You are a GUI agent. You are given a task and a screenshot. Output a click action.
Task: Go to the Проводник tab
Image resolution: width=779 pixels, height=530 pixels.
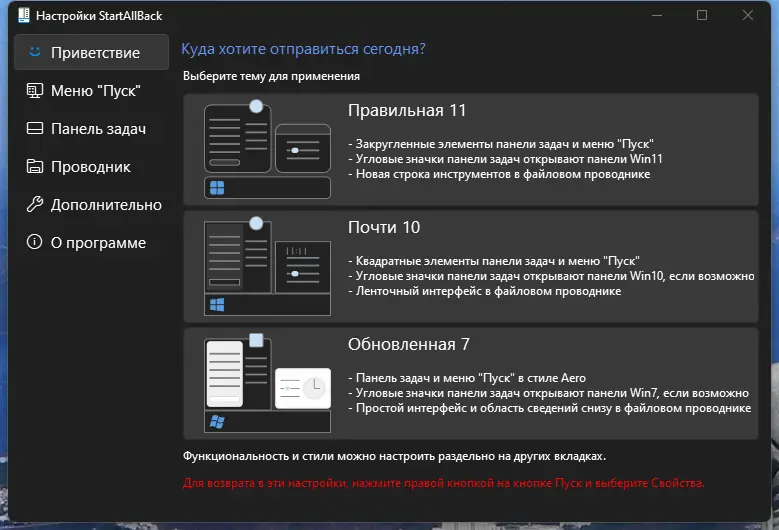pos(91,166)
